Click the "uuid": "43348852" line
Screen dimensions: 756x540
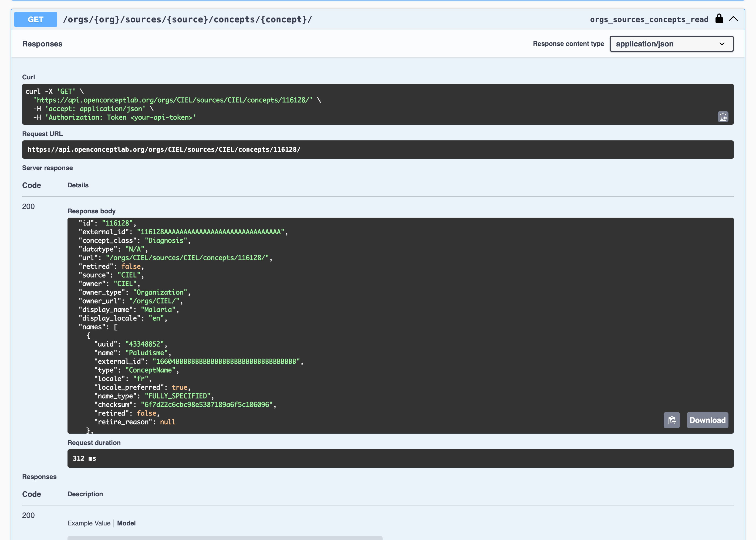coord(131,344)
